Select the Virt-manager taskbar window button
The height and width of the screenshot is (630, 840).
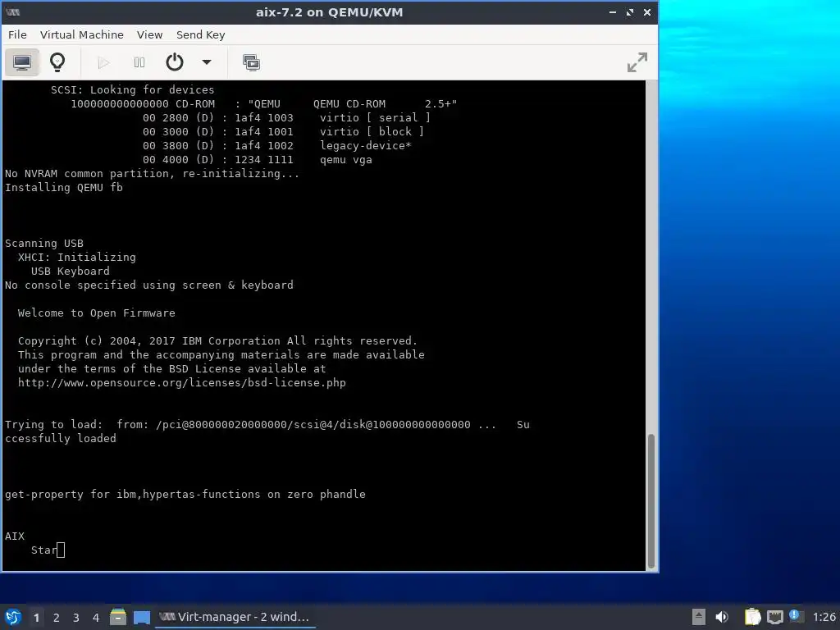[235, 617]
